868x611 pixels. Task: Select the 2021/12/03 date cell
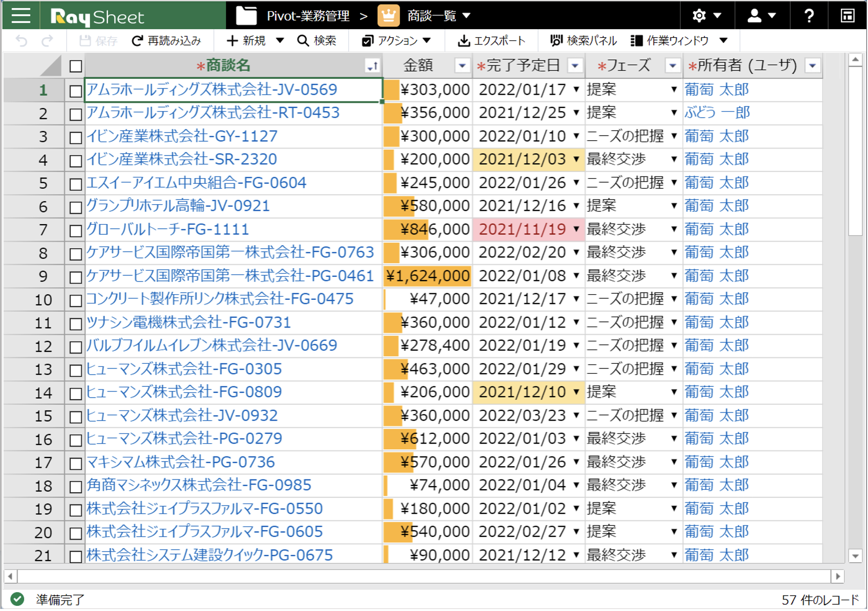point(529,160)
